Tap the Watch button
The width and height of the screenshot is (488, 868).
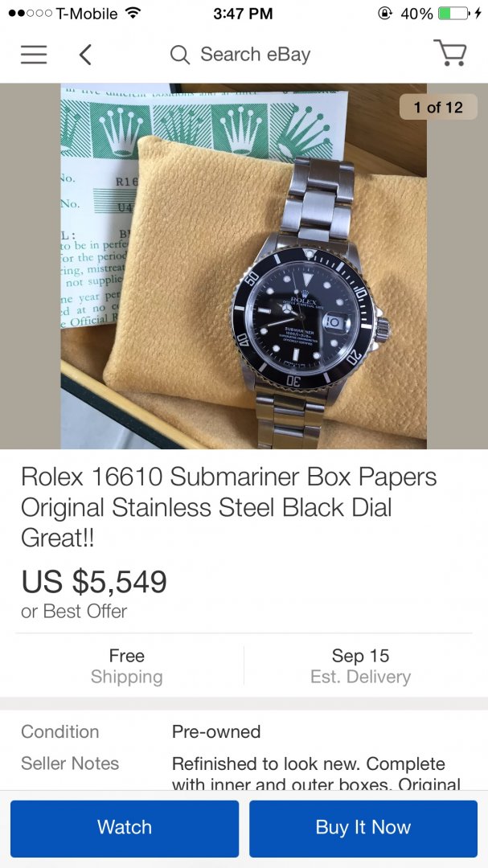pyautogui.click(x=125, y=828)
